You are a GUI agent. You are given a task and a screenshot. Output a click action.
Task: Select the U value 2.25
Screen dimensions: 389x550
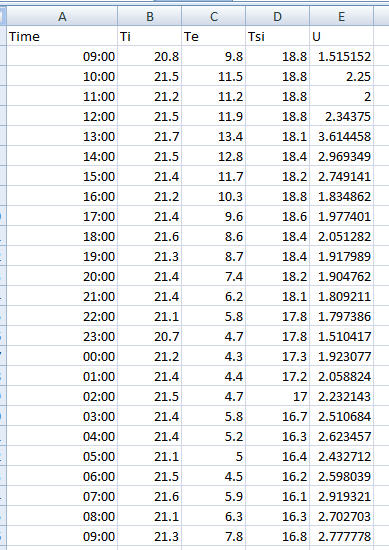(341, 76)
